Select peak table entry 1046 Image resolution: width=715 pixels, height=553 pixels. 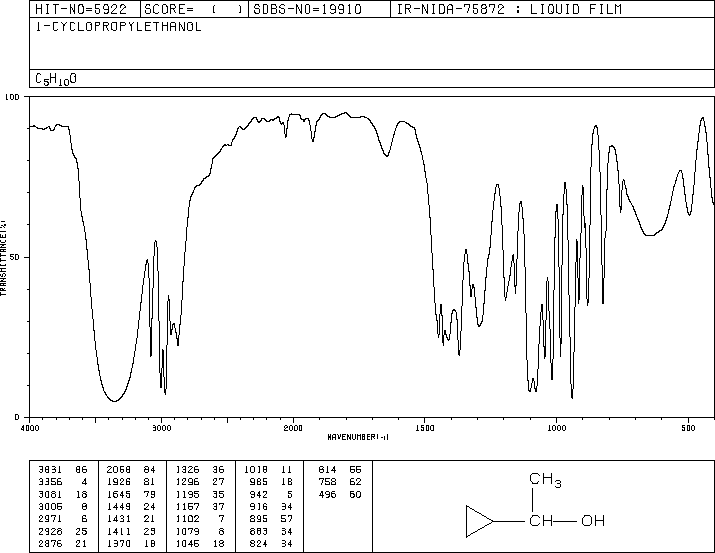(200, 543)
